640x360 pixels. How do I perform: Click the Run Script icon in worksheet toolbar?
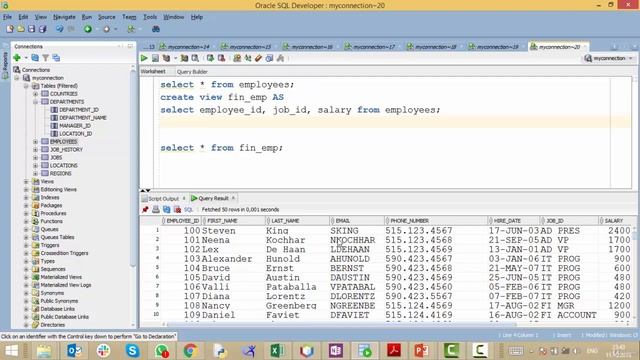coord(156,58)
